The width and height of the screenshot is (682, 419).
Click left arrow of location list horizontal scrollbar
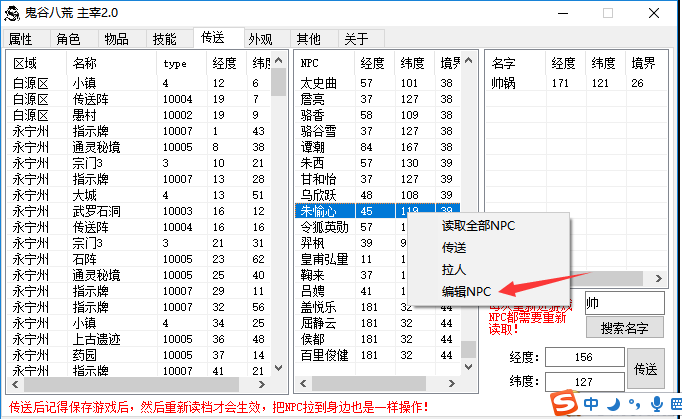16,384
